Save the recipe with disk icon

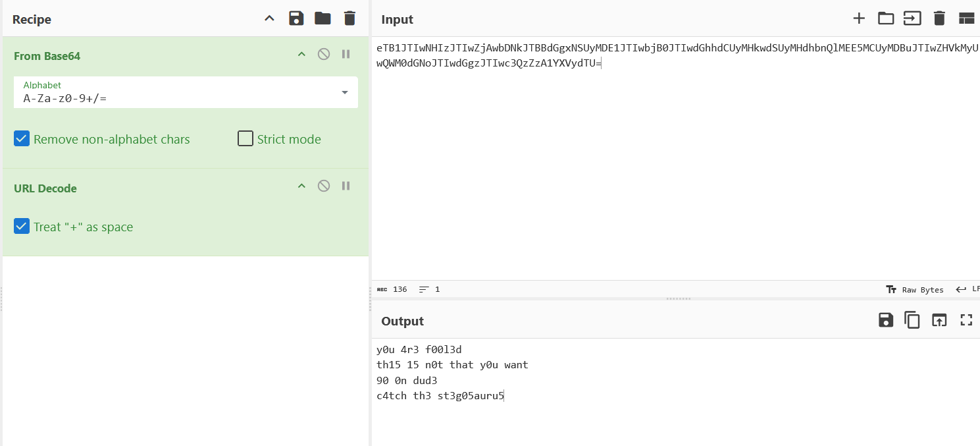(x=296, y=18)
